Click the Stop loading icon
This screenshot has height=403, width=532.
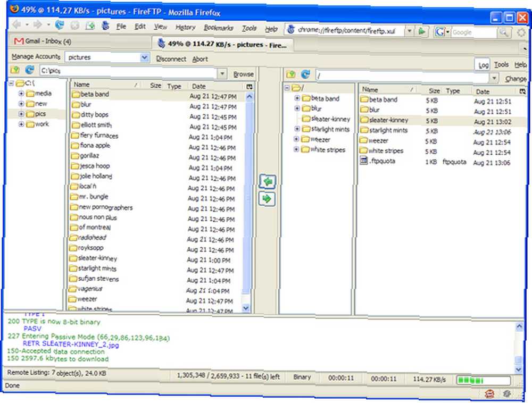point(74,26)
